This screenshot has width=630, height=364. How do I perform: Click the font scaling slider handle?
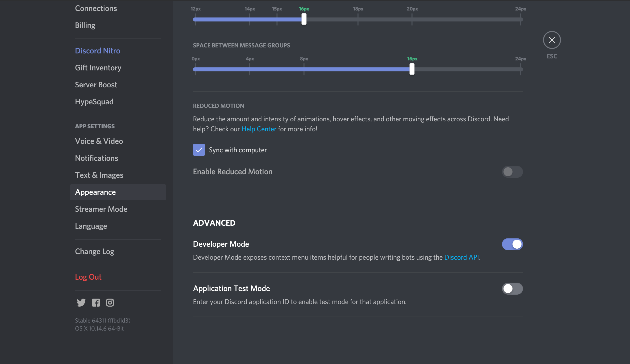(x=304, y=19)
